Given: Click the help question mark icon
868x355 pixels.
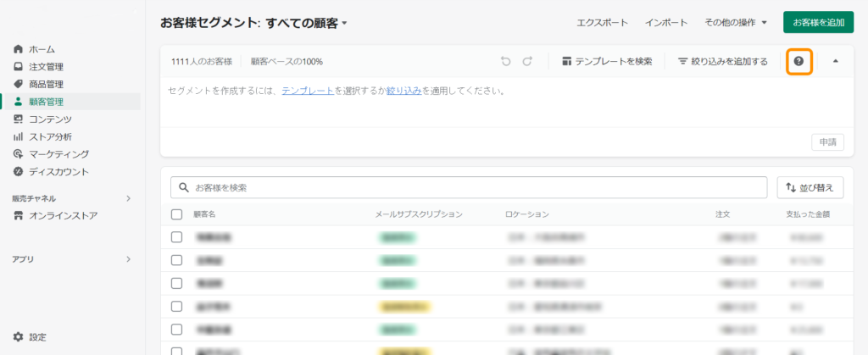Looking at the screenshot, I should coord(798,61).
